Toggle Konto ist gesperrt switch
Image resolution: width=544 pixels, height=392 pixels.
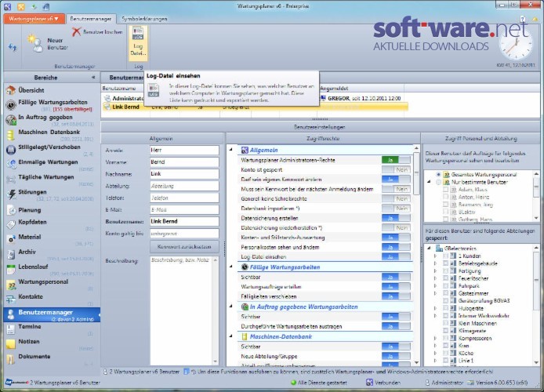pos(396,169)
